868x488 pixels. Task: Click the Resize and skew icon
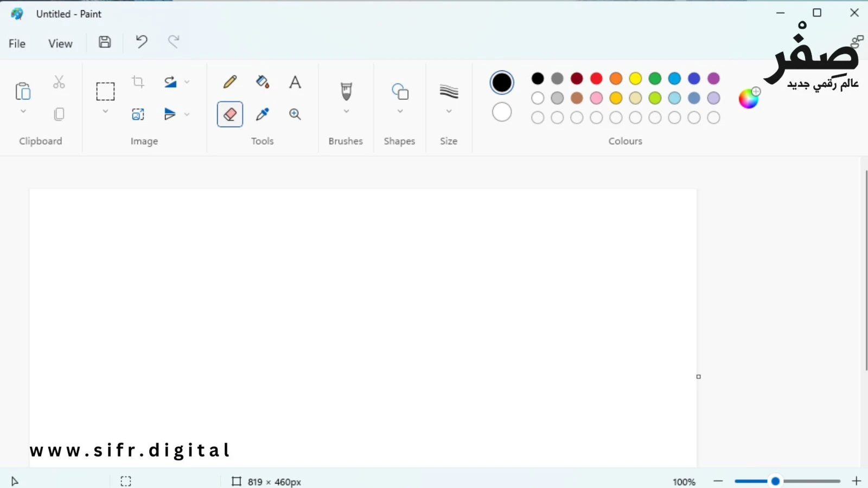coord(138,114)
